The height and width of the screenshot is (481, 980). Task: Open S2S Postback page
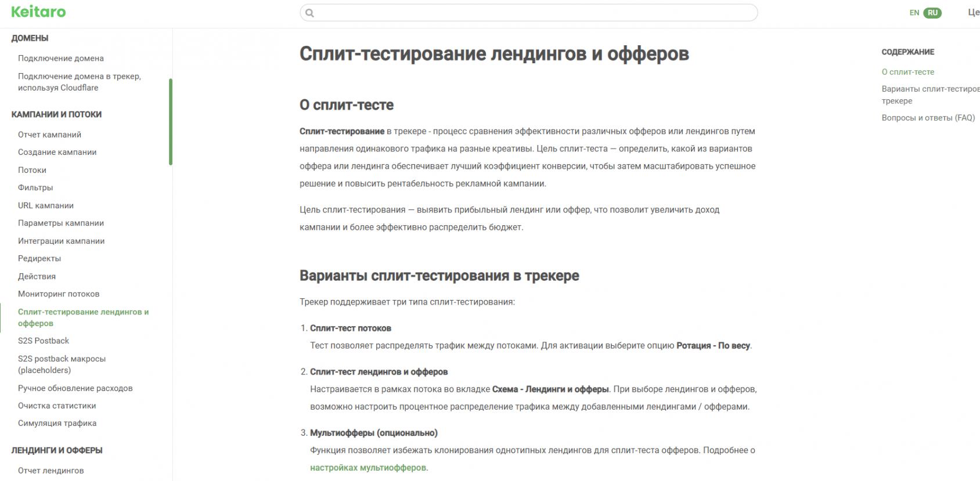[x=44, y=341]
